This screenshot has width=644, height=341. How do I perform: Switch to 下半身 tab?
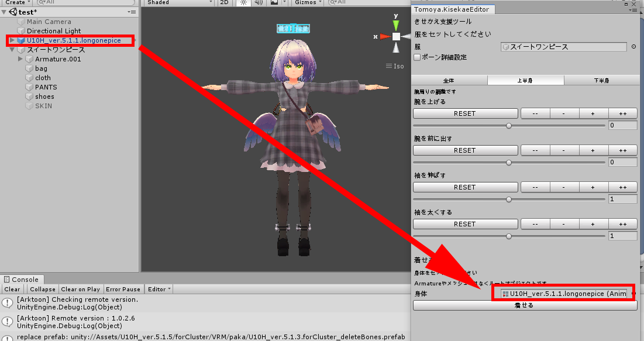602,81
